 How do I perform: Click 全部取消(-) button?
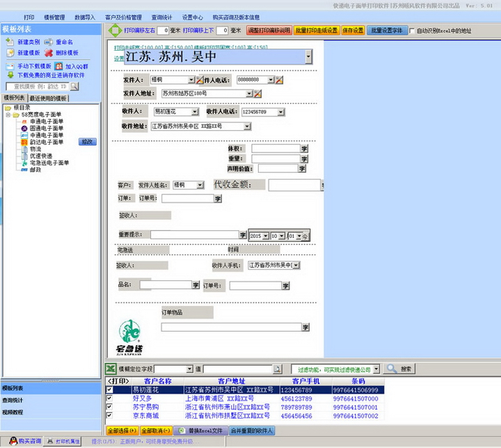156,431
